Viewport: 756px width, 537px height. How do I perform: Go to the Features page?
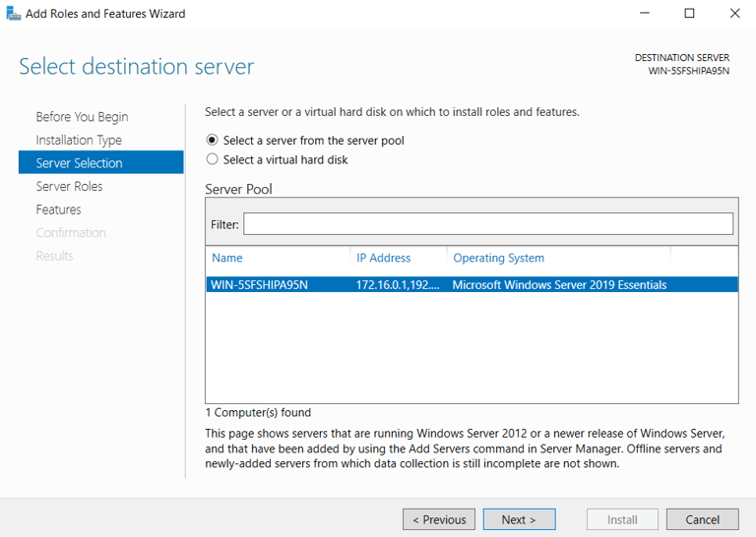[x=59, y=209]
